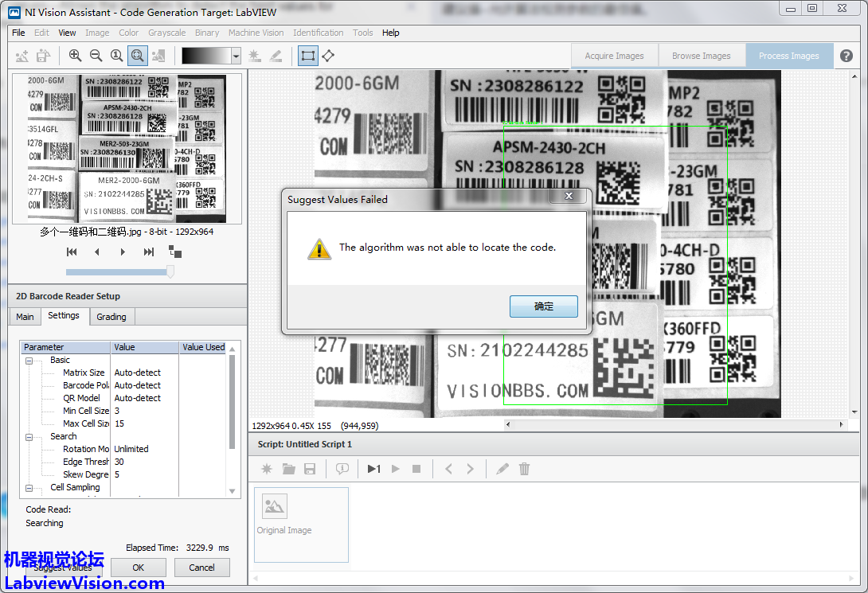Viewport: 868px width, 593px height.
Task: Click the run once script icon
Action: (373, 469)
